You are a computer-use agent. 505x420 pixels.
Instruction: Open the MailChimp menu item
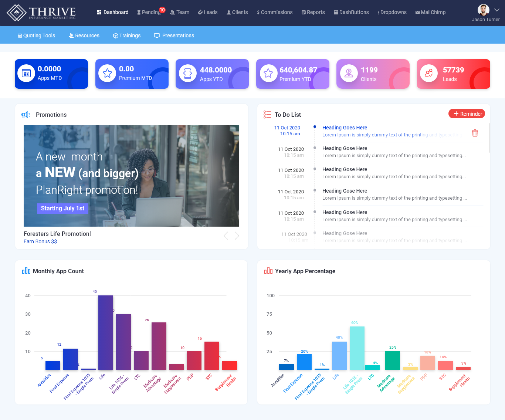pos(430,12)
